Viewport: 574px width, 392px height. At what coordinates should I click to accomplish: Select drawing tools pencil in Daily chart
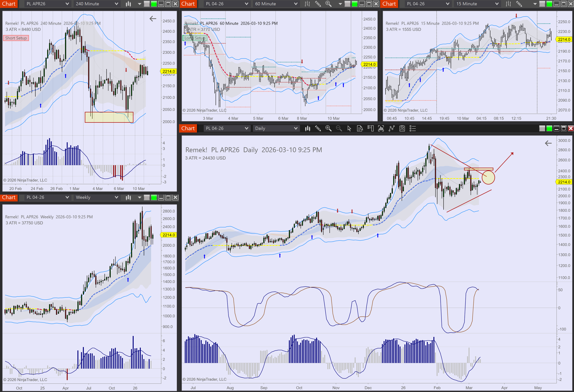[x=318, y=128]
